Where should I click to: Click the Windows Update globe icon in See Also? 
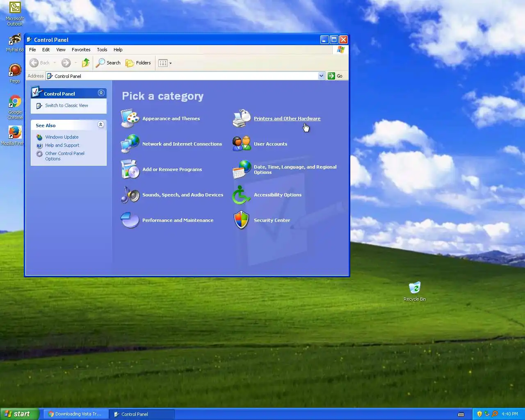click(x=39, y=137)
